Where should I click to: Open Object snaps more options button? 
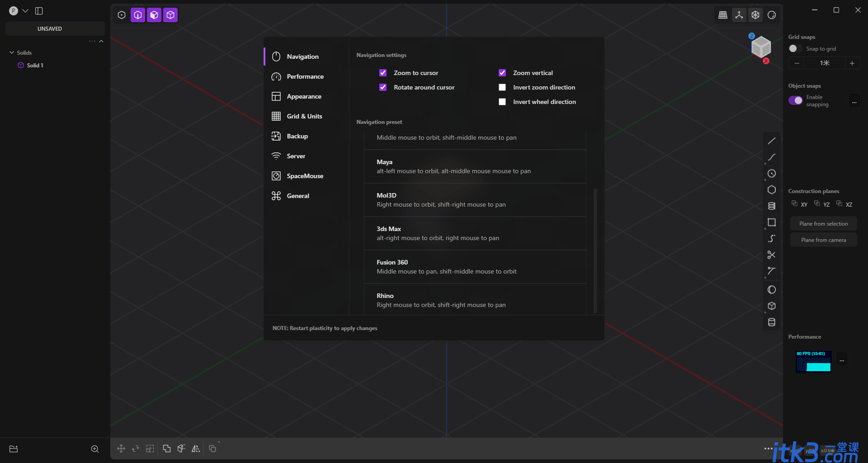[x=854, y=101]
